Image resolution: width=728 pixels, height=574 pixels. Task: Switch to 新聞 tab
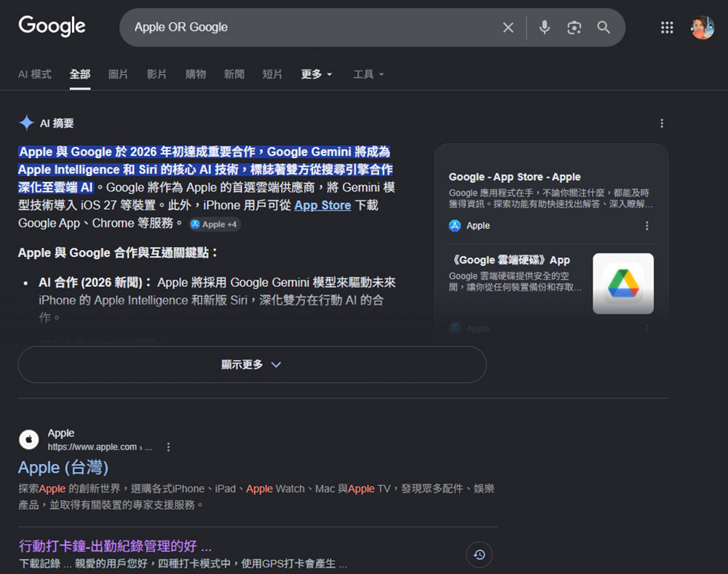[x=234, y=74]
